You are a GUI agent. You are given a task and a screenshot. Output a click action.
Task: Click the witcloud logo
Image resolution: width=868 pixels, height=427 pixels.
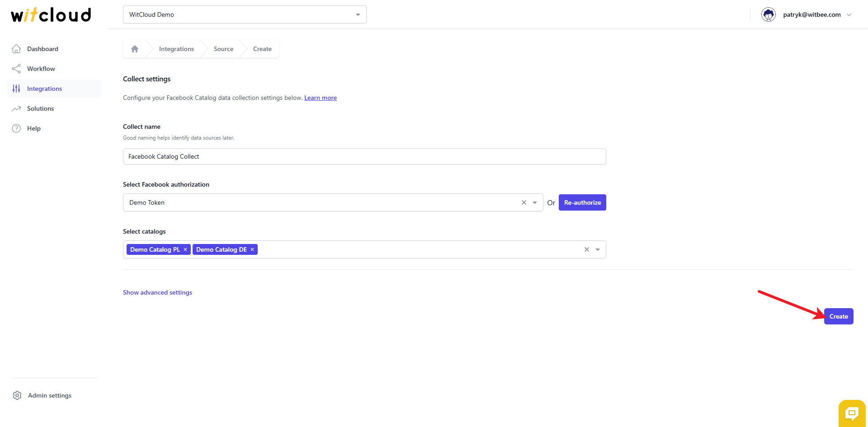pyautogui.click(x=51, y=15)
